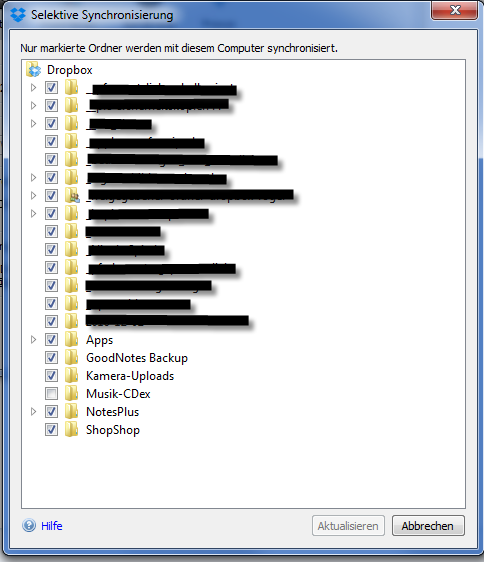Image resolution: width=484 pixels, height=562 pixels.
Task: Click the shared folder icon with people badge
Action: click(72, 195)
